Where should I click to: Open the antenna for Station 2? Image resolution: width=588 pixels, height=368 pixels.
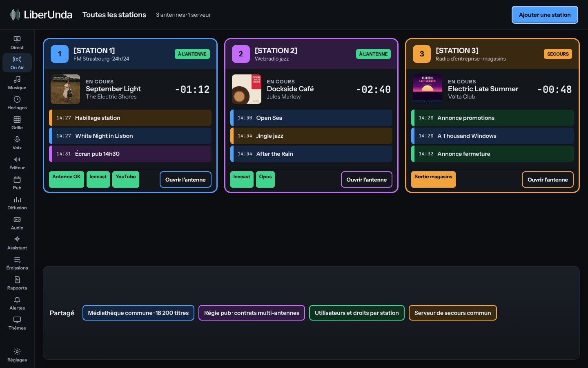(x=367, y=180)
